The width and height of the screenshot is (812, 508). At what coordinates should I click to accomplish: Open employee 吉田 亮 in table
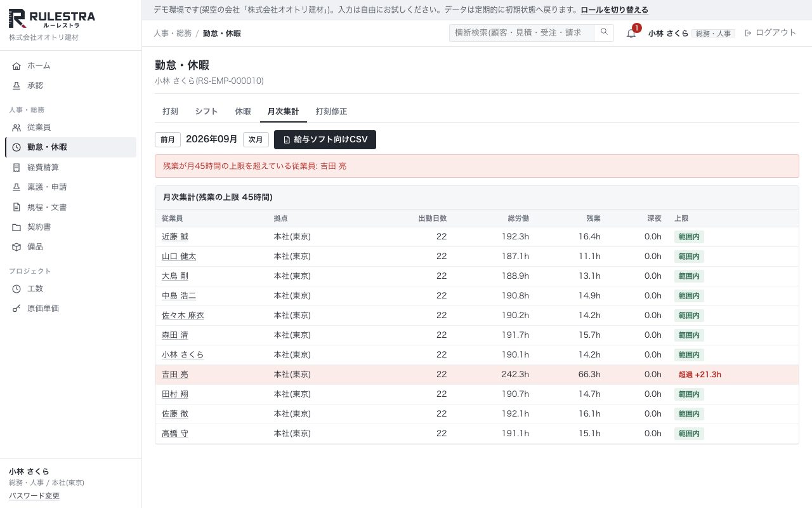[175, 375]
